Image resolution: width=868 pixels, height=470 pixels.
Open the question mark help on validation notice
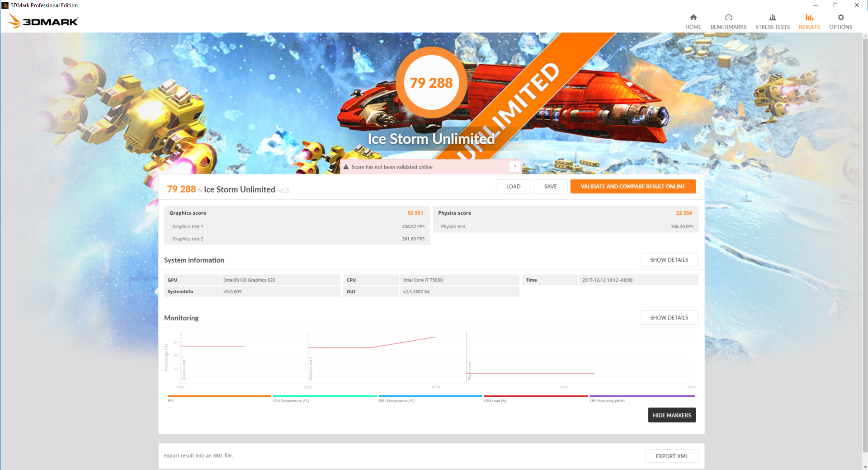(514, 167)
